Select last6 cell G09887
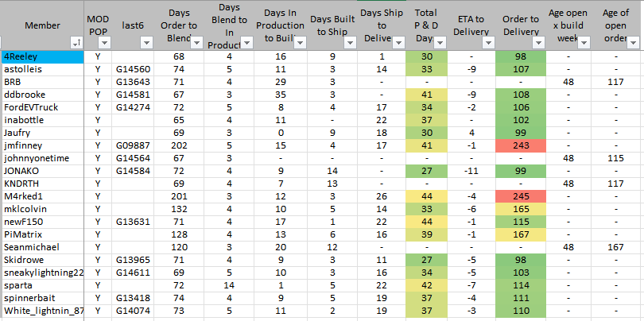This screenshot has height=321, width=644. point(132,145)
